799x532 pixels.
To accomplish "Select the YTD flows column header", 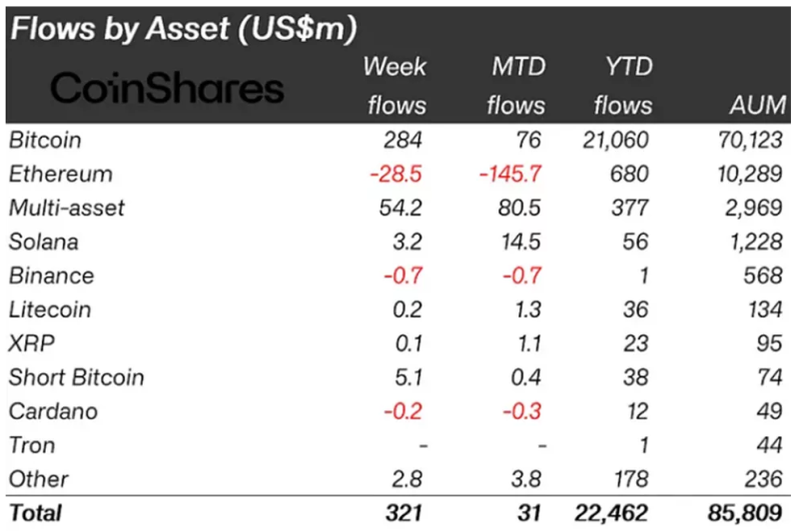I will tap(621, 86).
